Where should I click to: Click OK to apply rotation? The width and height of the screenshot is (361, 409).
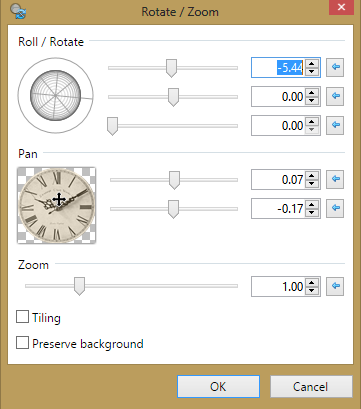218,387
